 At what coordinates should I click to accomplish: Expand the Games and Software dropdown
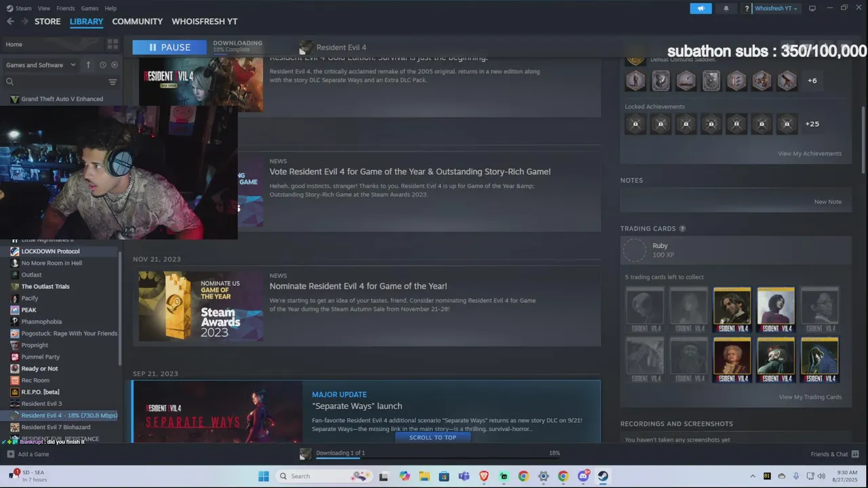click(41, 65)
